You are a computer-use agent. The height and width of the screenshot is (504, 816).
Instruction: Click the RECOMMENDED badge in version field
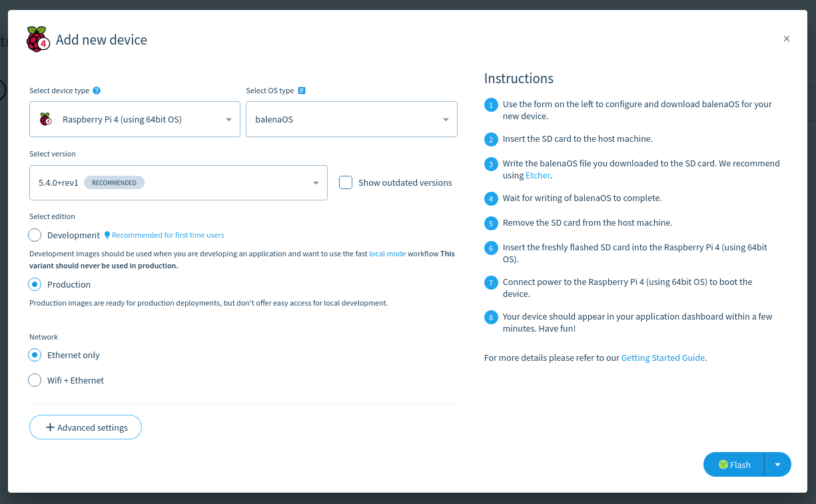[x=114, y=182]
